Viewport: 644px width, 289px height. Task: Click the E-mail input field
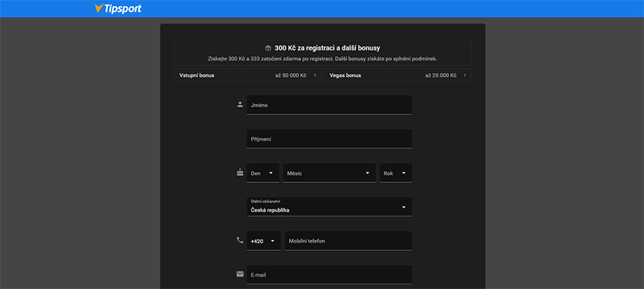329,275
